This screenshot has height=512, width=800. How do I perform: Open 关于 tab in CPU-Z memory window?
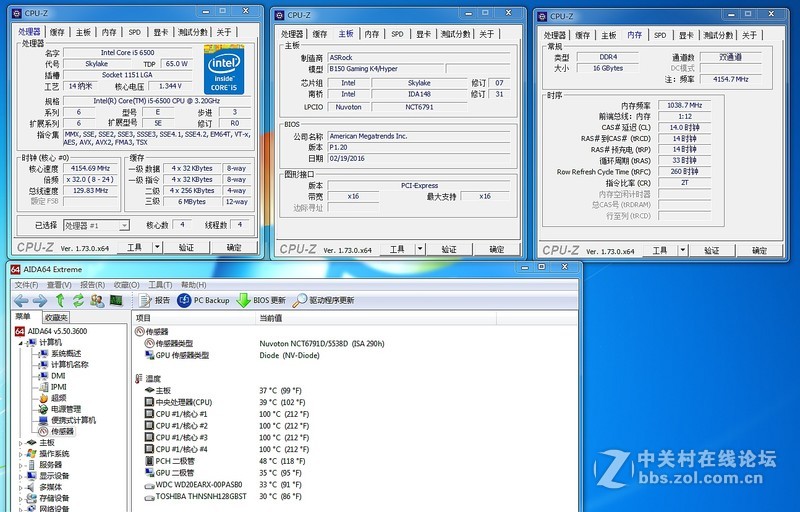(749, 35)
